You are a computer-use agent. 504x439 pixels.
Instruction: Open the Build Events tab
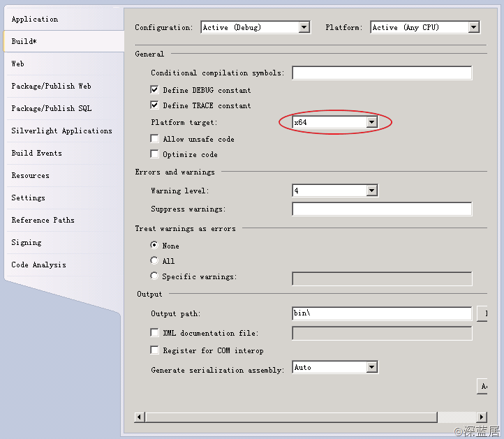coord(64,154)
